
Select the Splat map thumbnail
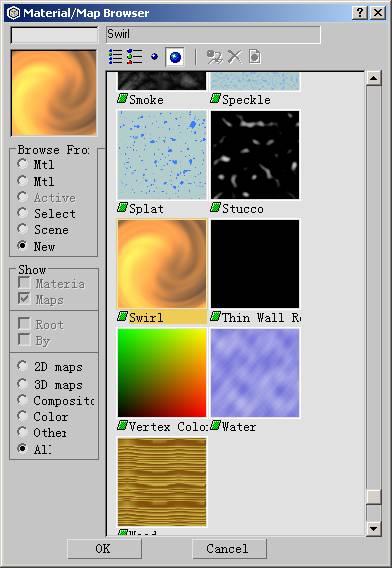(x=162, y=155)
